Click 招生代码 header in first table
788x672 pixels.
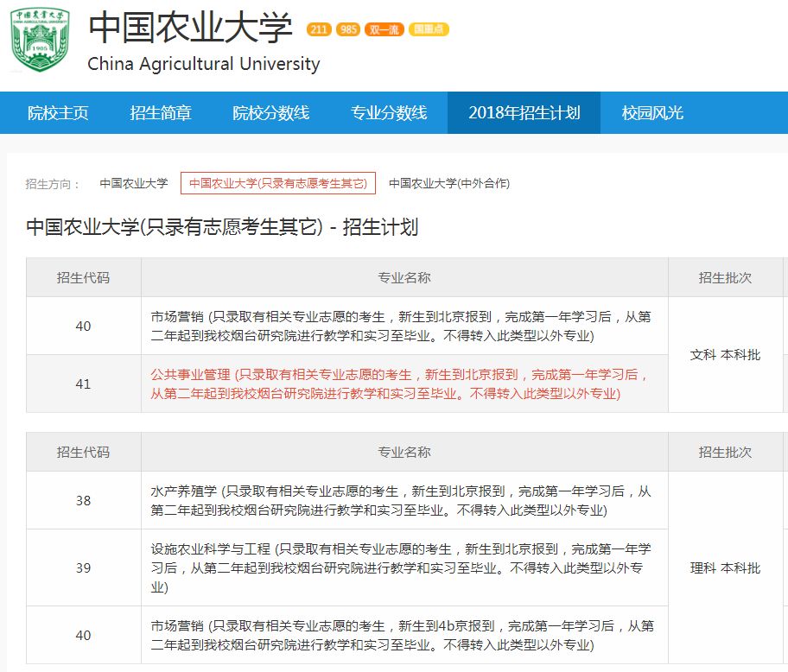pos(84,278)
